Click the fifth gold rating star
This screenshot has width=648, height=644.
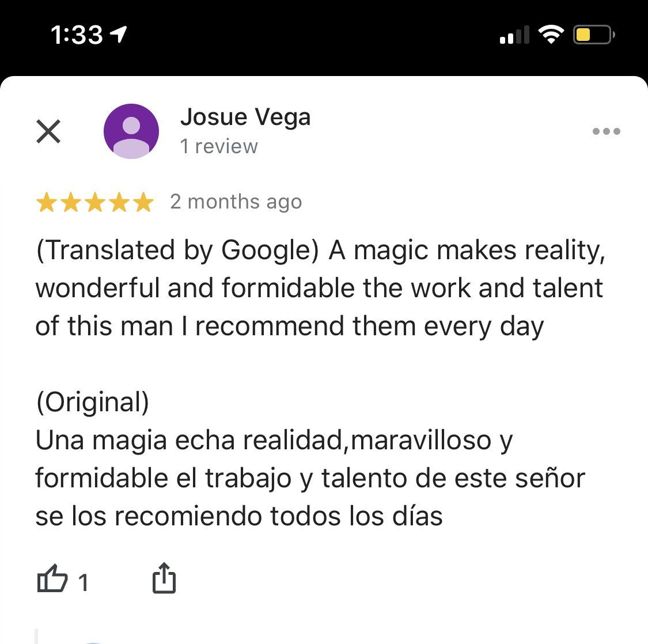(x=143, y=202)
